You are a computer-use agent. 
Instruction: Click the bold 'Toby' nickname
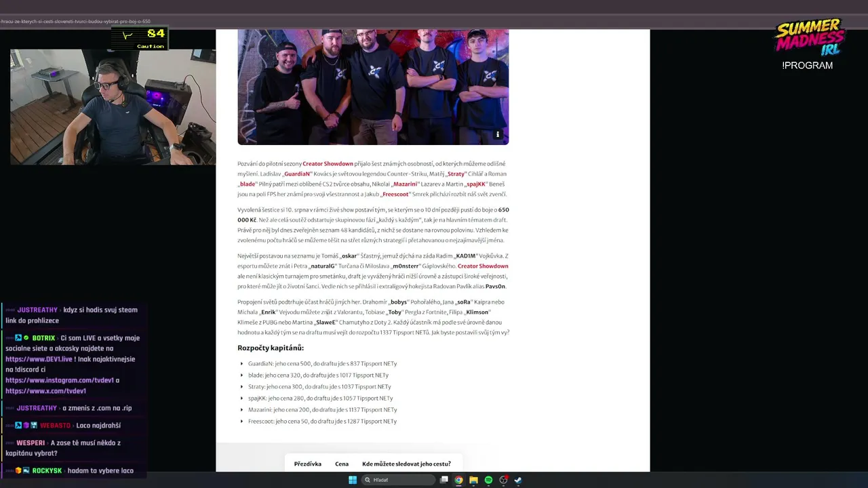(x=395, y=312)
